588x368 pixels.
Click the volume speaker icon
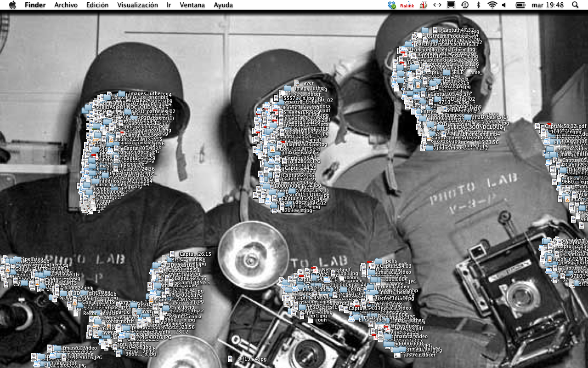pos(504,5)
